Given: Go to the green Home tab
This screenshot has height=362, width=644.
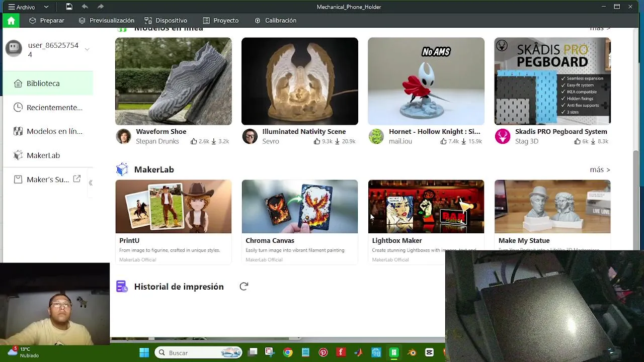Looking at the screenshot, I should click(11, 21).
